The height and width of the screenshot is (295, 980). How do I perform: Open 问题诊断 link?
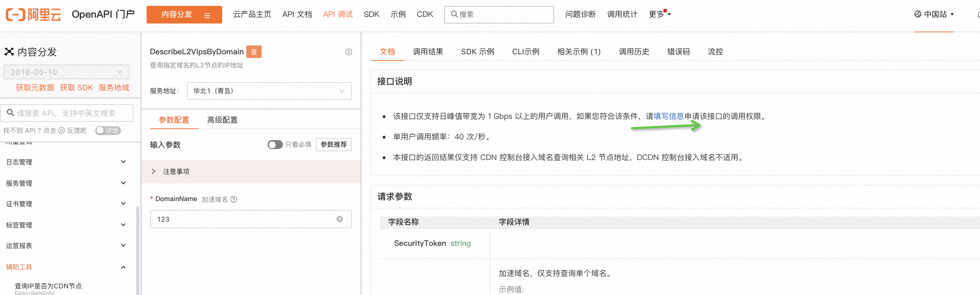580,14
